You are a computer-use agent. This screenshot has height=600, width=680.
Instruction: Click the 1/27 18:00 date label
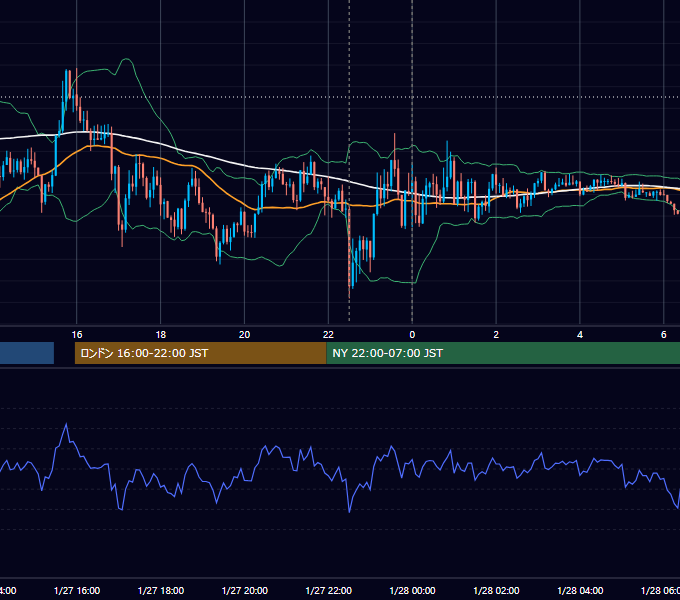coord(160,590)
